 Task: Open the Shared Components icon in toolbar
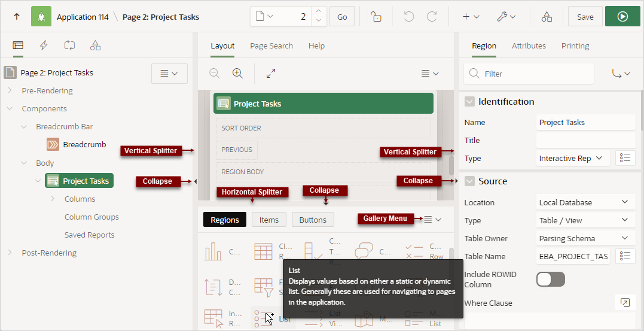547,16
